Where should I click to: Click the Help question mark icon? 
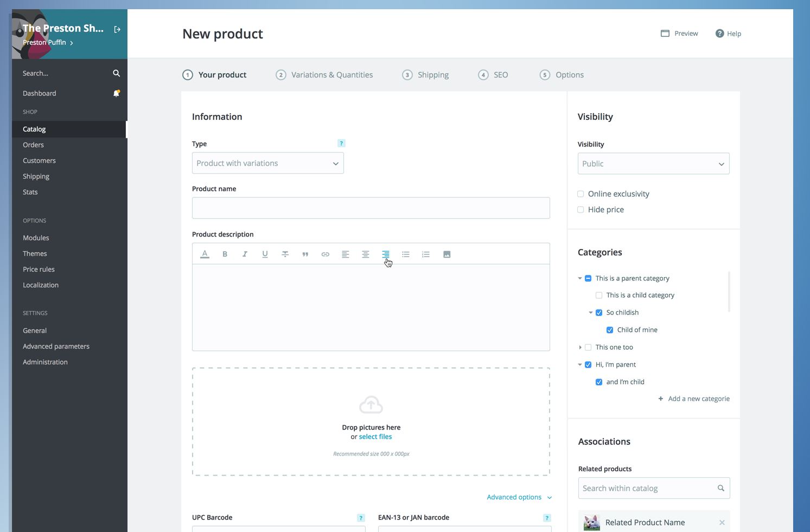point(719,34)
